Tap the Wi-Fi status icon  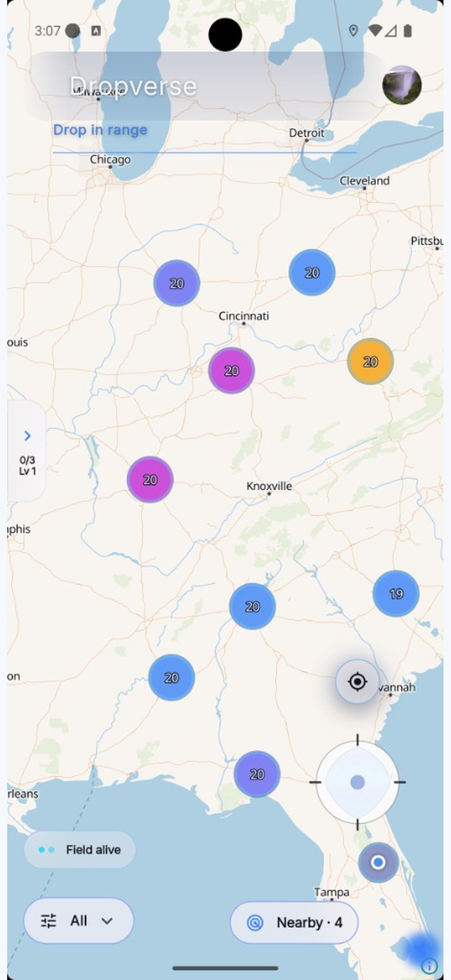tap(375, 31)
